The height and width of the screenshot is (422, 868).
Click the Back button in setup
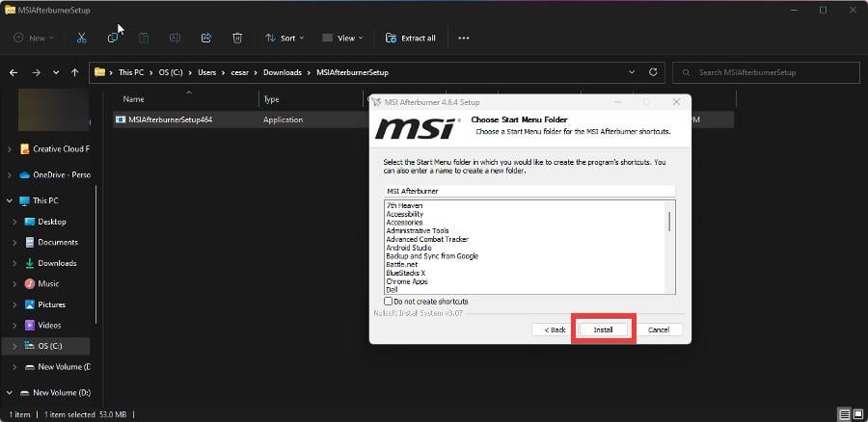[x=555, y=330]
